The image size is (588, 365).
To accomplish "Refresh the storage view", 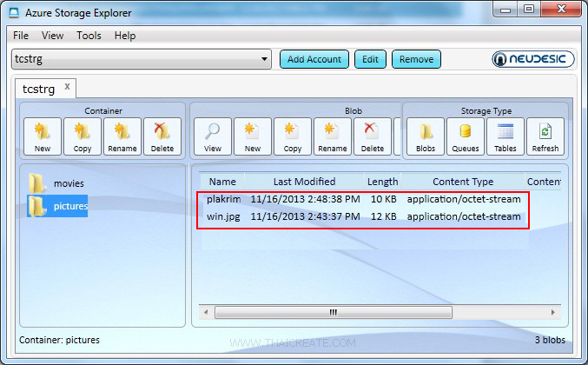I will point(545,136).
